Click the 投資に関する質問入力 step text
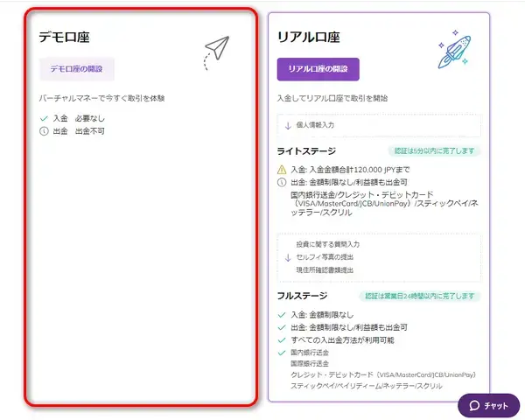The height and width of the screenshot is (420, 525). point(328,244)
